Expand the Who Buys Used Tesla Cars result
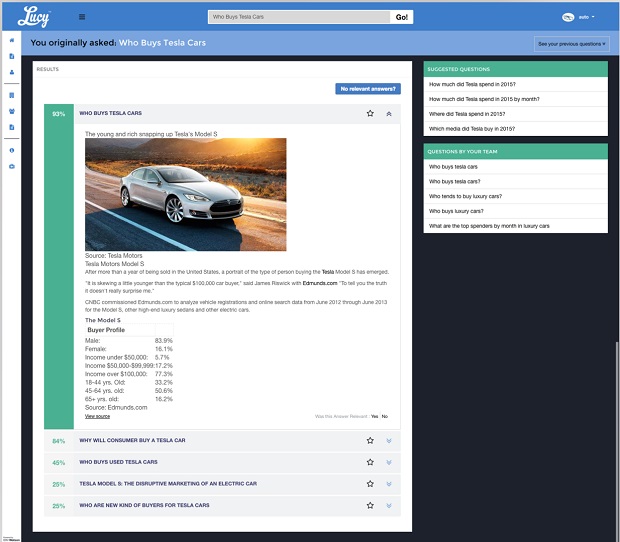The width and height of the screenshot is (620, 542). (x=389, y=462)
